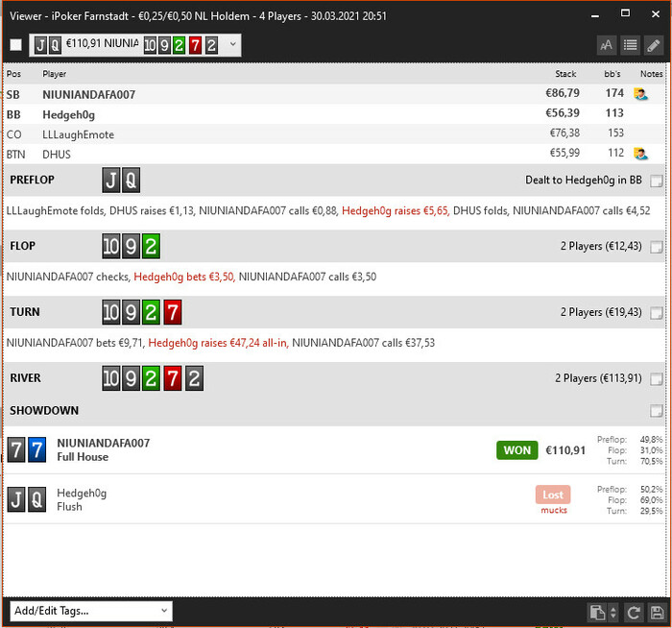Toggle the PREFLOP section note checkbox

coord(656,181)
